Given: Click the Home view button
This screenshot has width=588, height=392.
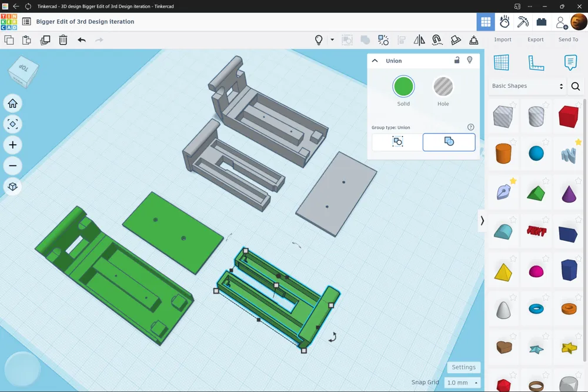Looking at the screenshot, I should pos(13,103).
